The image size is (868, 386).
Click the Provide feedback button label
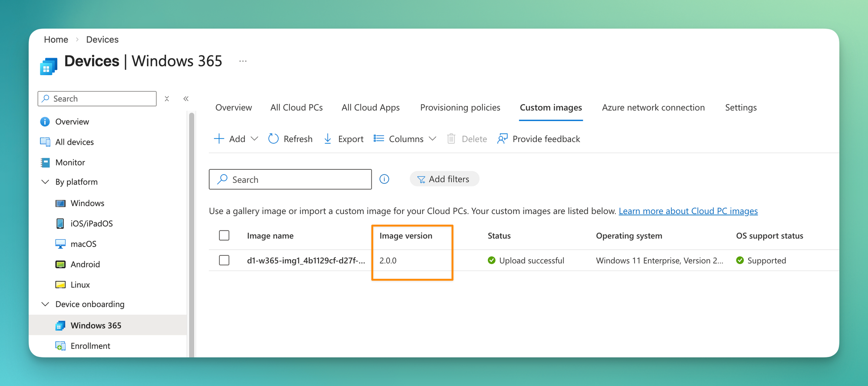click(546, 139)
